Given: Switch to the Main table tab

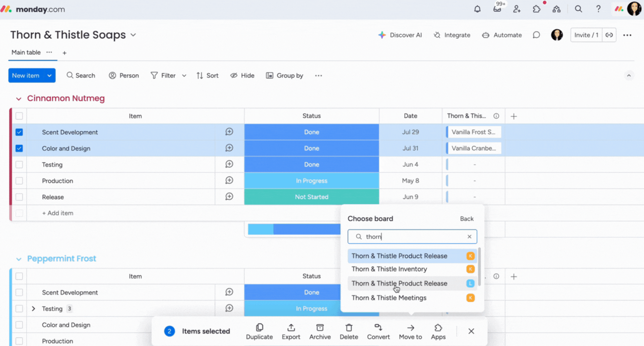Looking at the screenshot, I should (x=26, y=53).
